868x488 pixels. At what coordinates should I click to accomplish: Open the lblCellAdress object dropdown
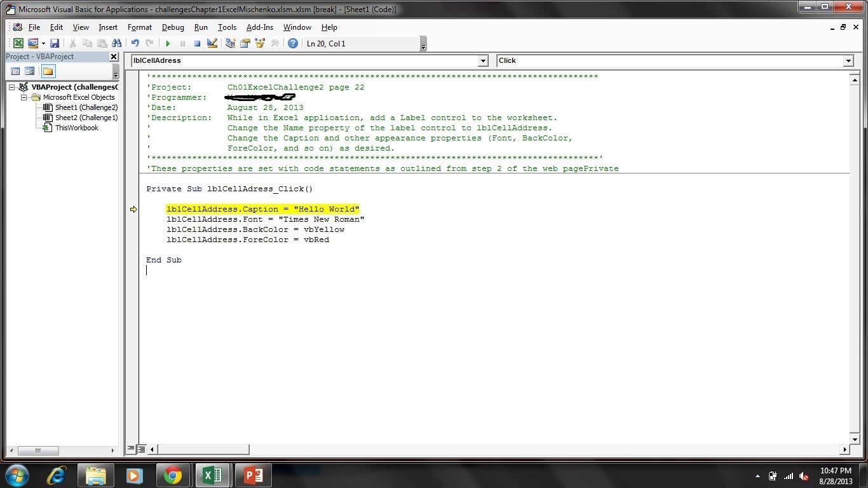[x=483, y=61]
